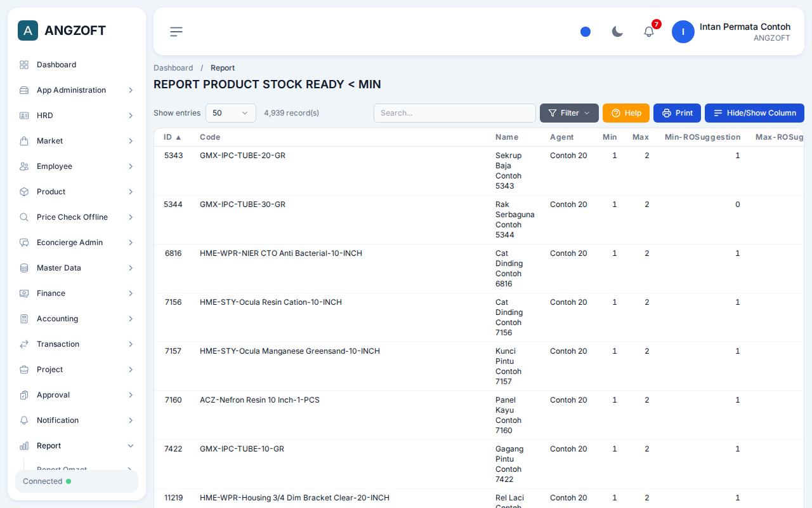Click the App Administration sidebar icon
The image size is (812, 508).
tap(24, 90)
